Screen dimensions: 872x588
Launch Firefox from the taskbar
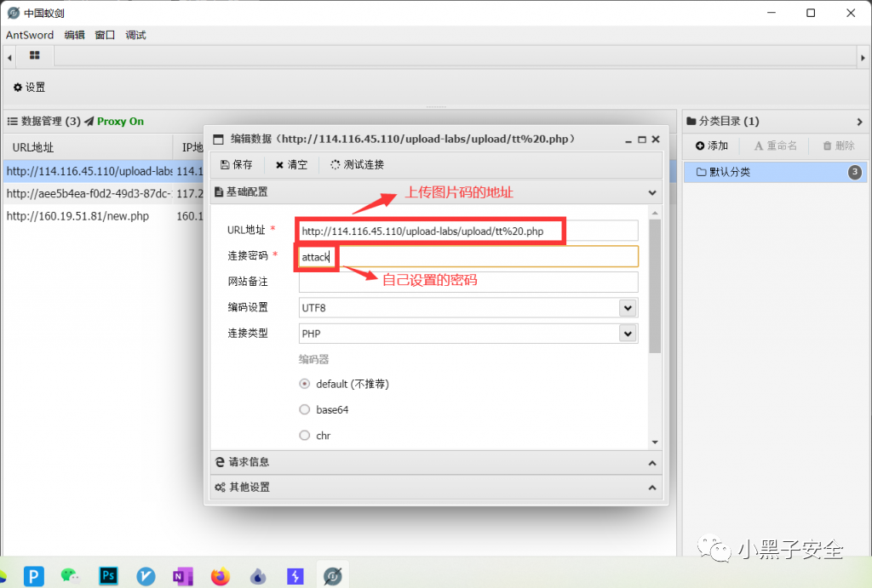221,575
